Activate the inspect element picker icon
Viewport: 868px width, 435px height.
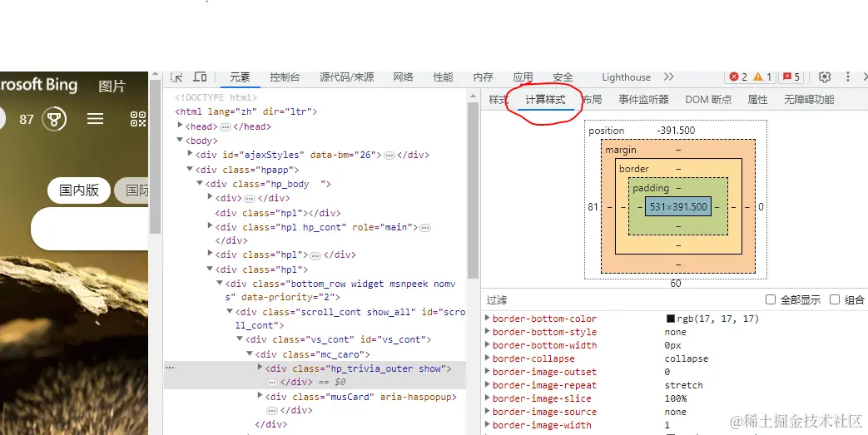pyautogui.click(x=176, y=77)
